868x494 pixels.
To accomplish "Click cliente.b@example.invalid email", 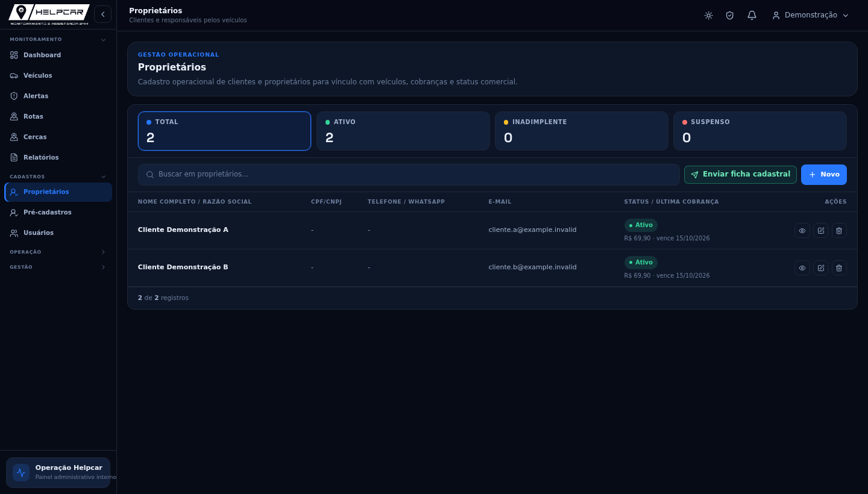I will 532,267.
